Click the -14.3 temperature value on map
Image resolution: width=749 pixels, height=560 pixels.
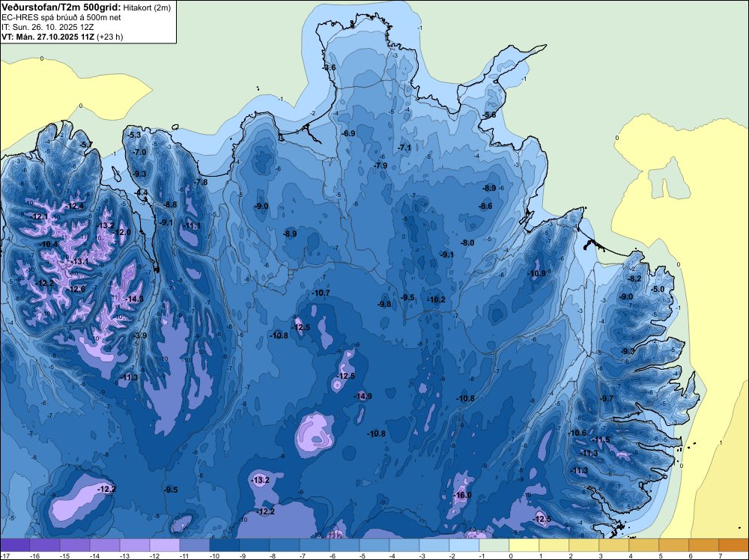pos(135,299)
